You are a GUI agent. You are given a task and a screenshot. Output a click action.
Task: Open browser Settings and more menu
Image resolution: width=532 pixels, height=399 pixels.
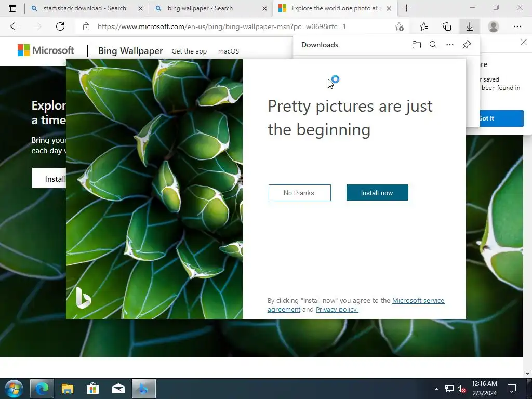click(x=517, y=26)
